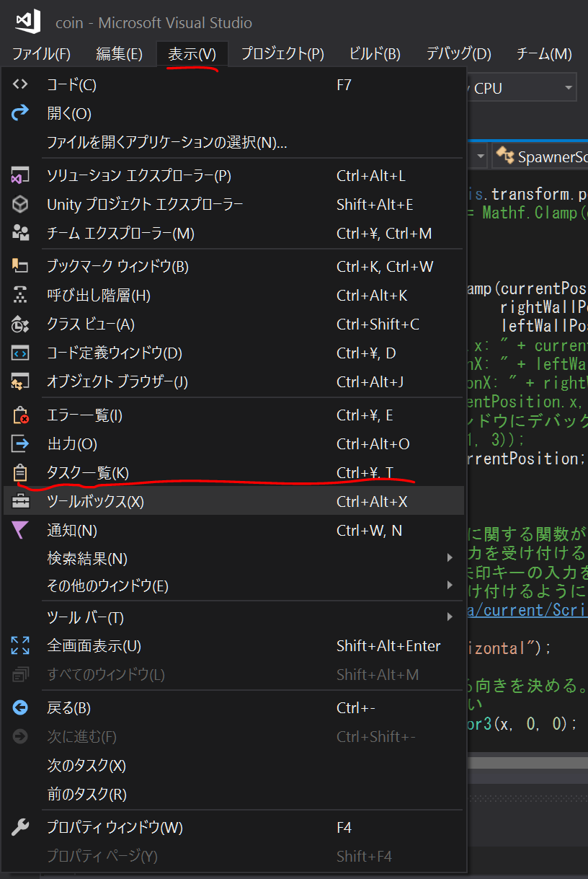Click the leftWallPo code line
The image size is (588, 879).
(x=544, y=325)
